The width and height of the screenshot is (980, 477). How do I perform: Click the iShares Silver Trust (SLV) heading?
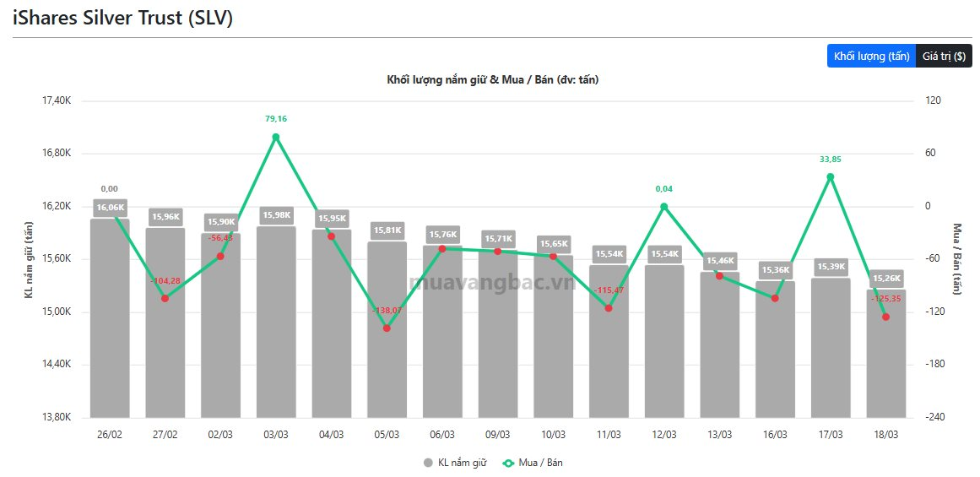click(122, 19)
